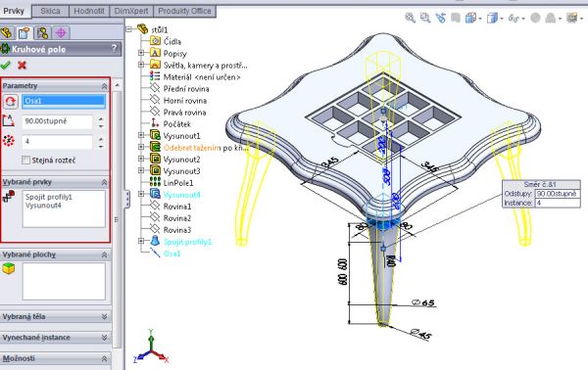
Task: Open the Produkty Office tab
Action: (184, 11)
